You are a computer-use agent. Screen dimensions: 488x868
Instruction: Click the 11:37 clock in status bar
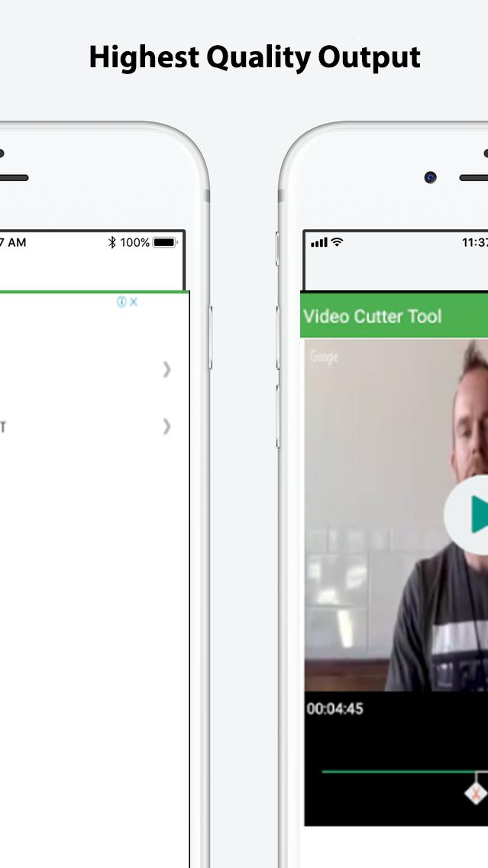[x=475, y=242]
